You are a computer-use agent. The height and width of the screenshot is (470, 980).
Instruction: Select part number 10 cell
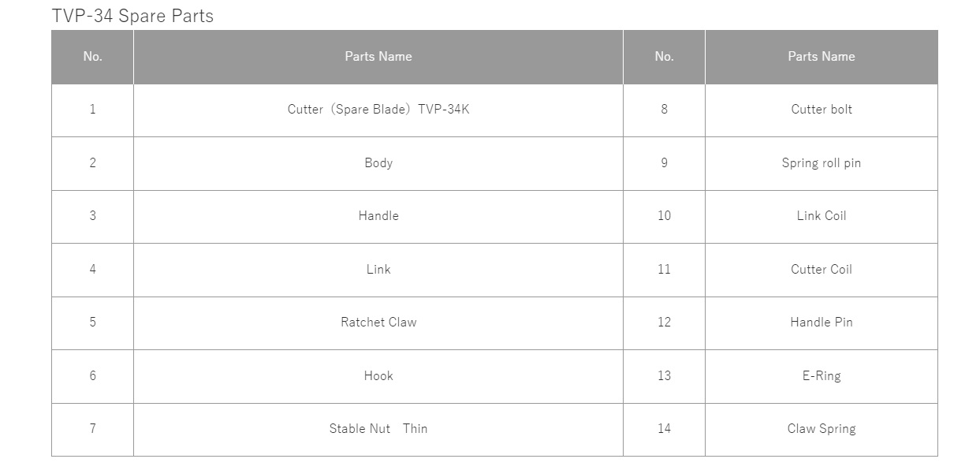point(664,216)
